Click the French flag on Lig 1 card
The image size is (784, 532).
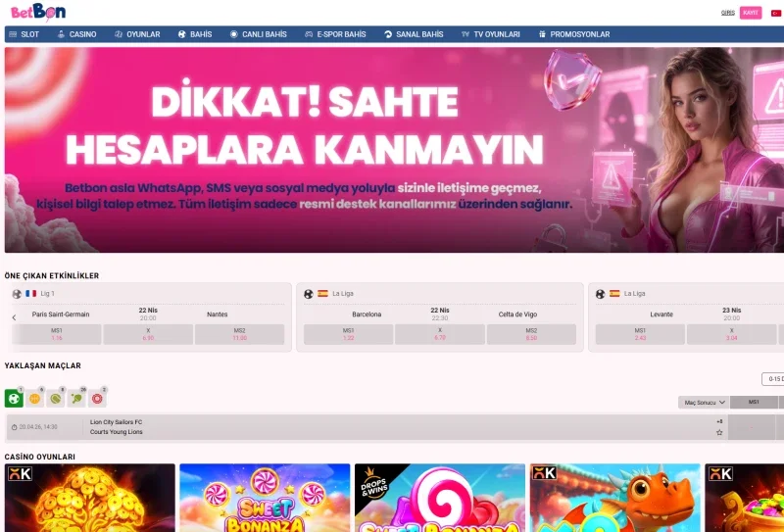pos(31,294)
